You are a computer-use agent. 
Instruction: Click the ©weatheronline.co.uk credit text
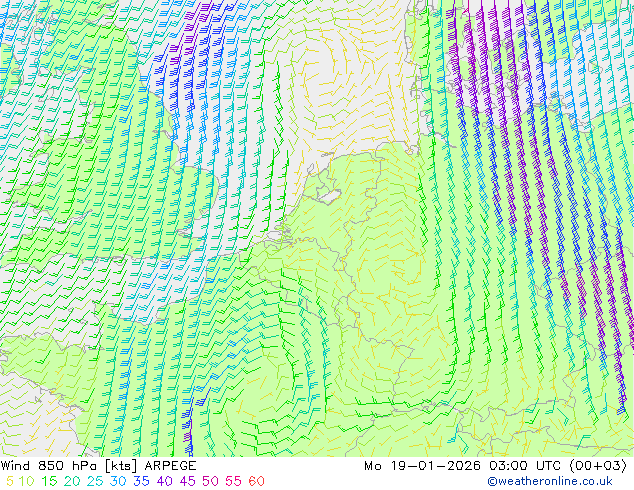(x=550, y=481)
